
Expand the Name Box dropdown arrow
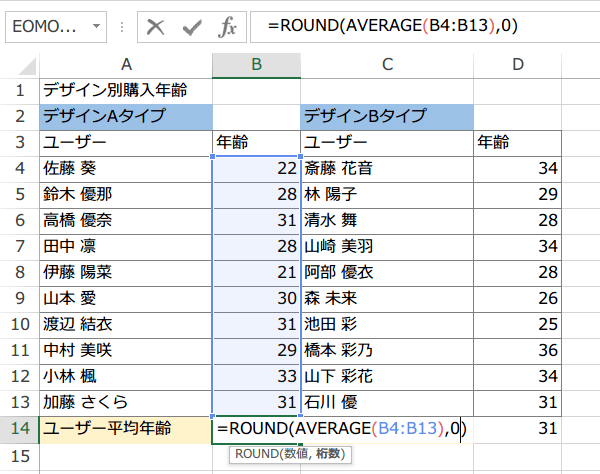click(96, 26)
